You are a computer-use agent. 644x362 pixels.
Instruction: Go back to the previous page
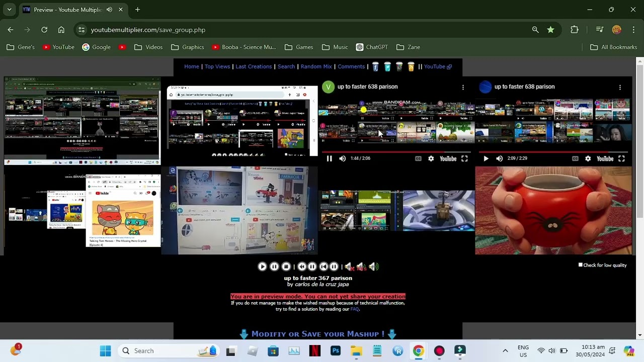coord(11,30)
